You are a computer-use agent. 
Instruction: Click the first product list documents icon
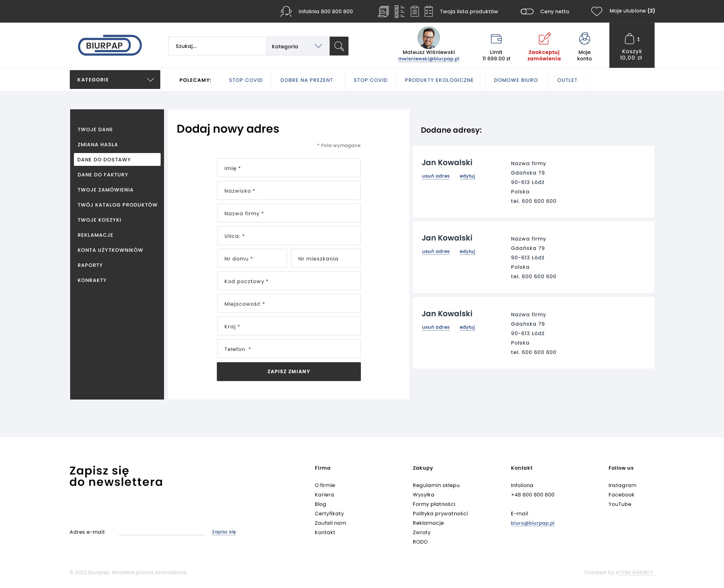[x=383, y=11]
